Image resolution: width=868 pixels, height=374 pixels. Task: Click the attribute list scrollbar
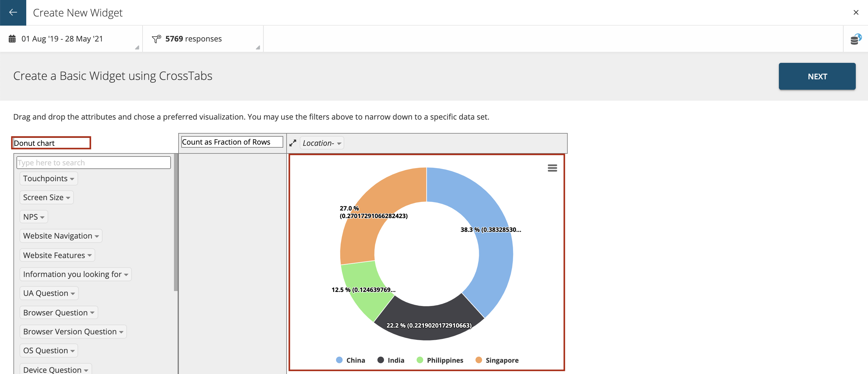(175, 222)
